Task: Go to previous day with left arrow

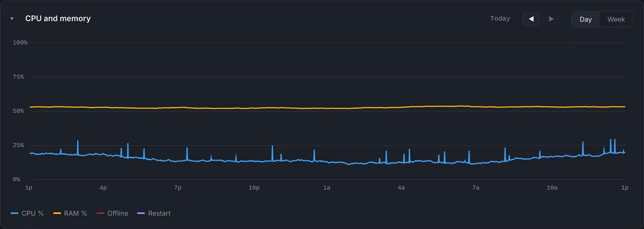Action: (531, 19)
